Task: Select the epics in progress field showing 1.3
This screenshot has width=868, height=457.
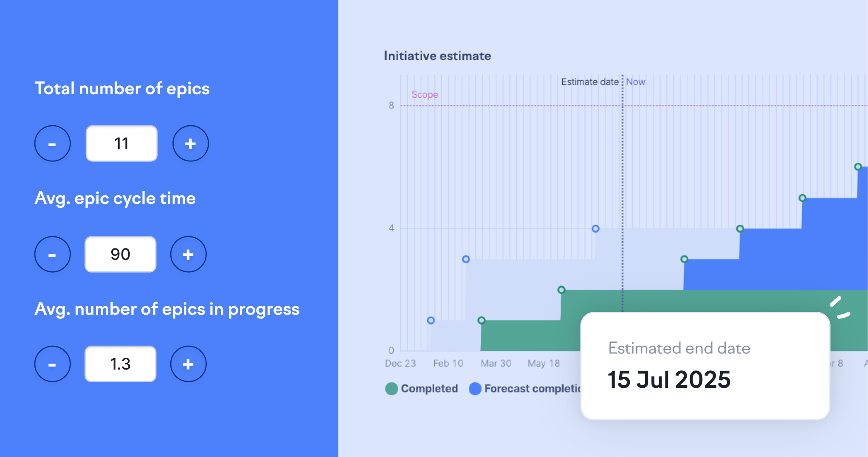Action: point(121,364)
